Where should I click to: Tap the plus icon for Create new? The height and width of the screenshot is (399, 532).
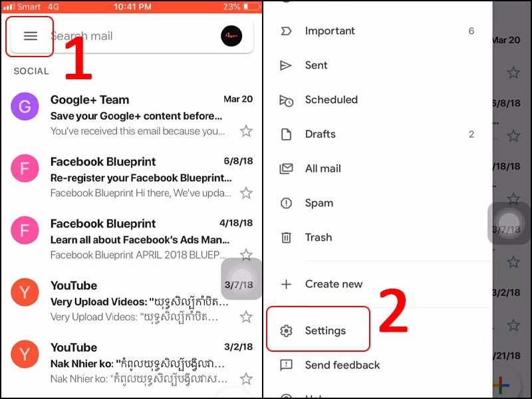[286, 284]
